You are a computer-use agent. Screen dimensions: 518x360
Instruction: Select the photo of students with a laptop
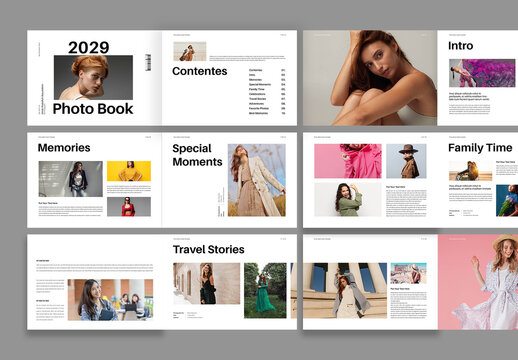point(110,300)
